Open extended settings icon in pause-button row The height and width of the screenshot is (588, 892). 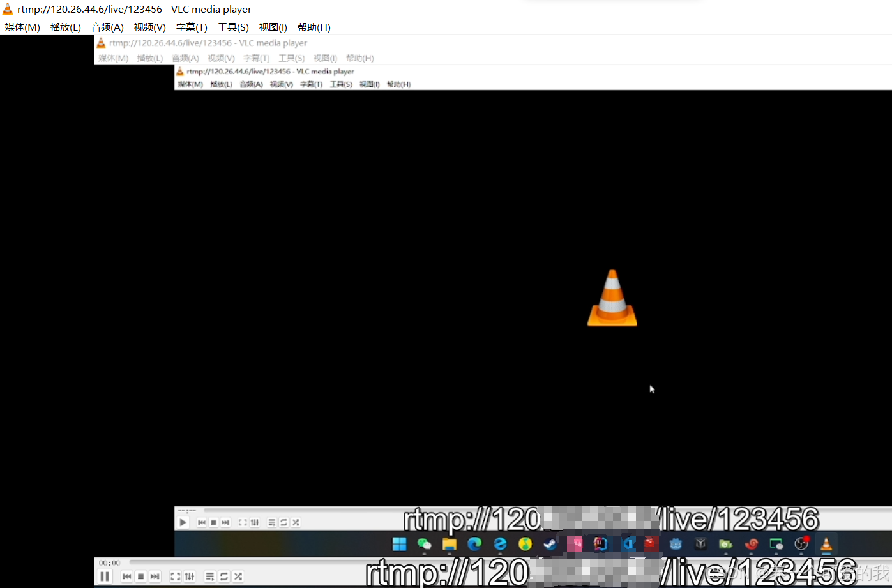(x=190, y=577)
